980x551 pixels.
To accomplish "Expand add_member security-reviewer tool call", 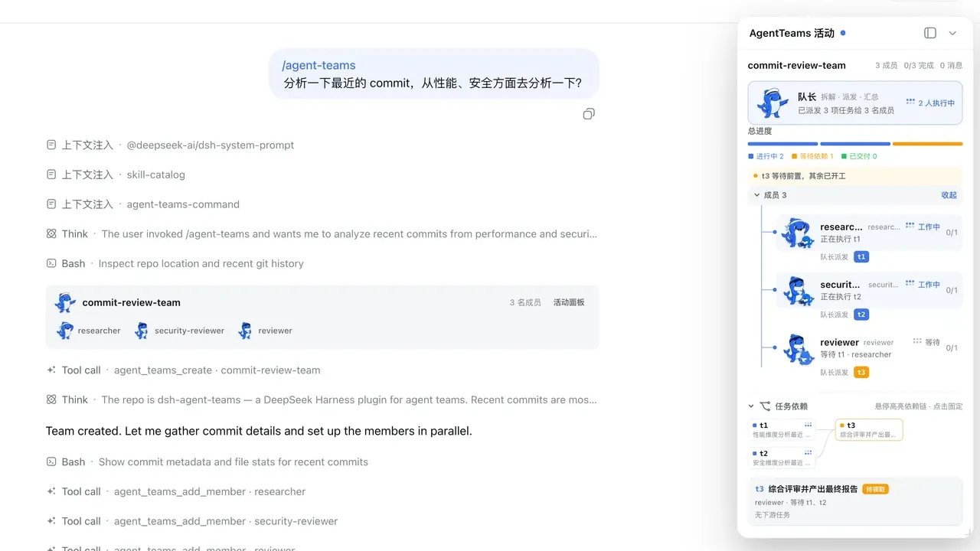I will tap(192, 521).
